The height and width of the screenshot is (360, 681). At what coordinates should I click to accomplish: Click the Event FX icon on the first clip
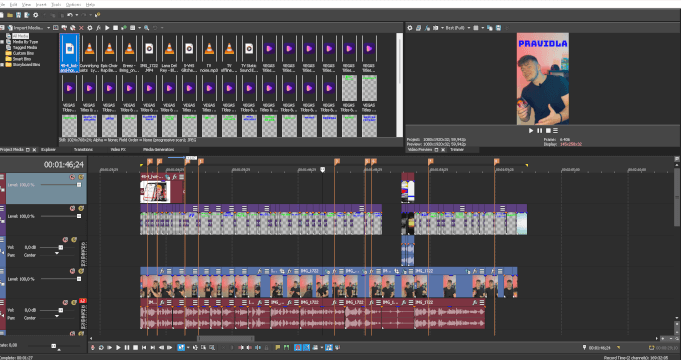[174, 177]
